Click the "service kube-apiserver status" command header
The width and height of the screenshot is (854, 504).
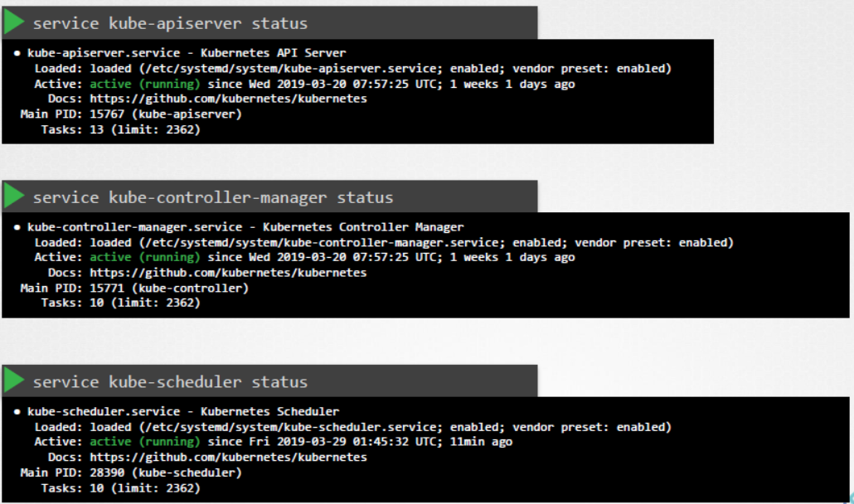pos(170,23)
